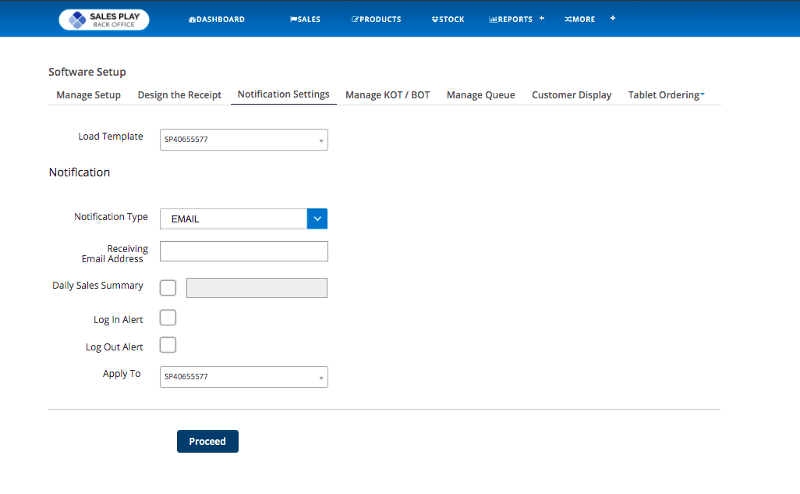
Task: Click the Sales Play Back Office logo
Action: click(104, 19)
